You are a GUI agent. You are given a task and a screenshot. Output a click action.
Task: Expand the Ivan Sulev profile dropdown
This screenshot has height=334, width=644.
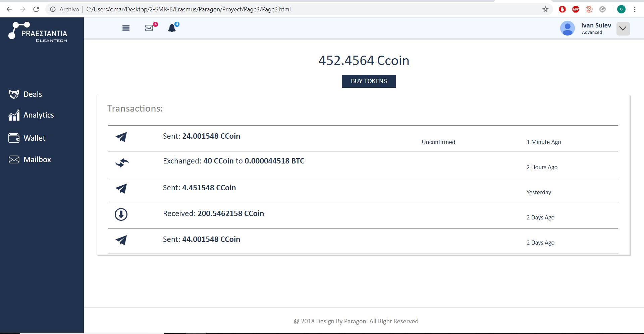coord(623,28)
